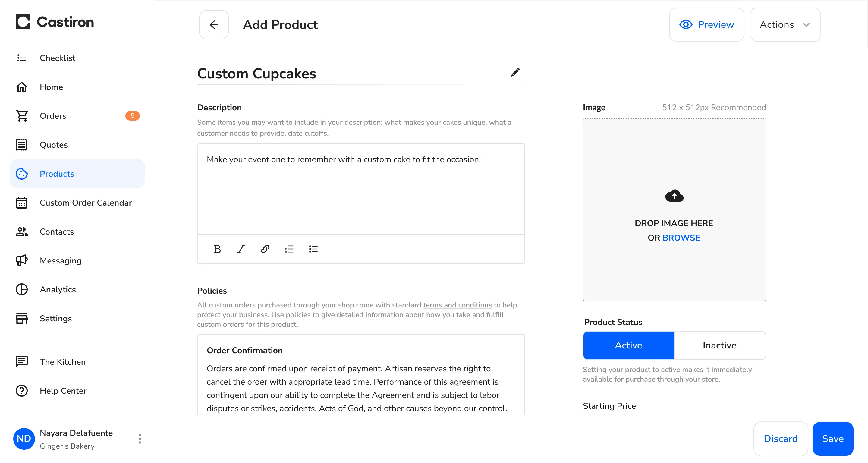Click the back arrow button

[214, 25]
